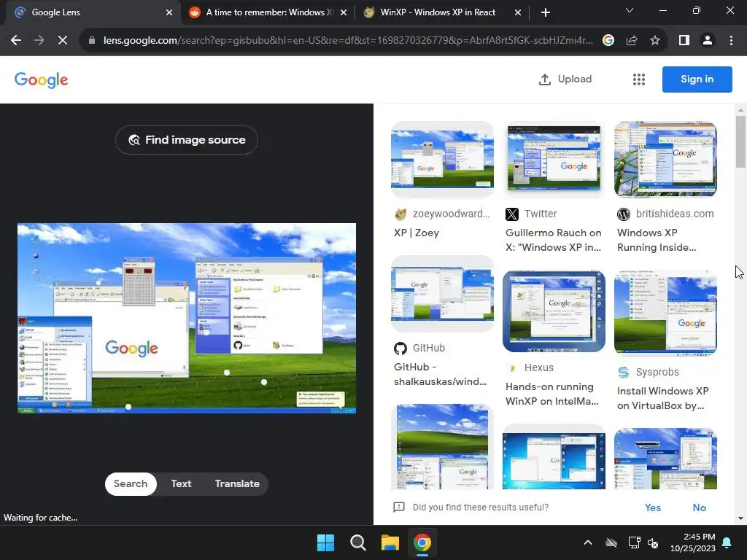Viewport: 747px width, 560px height.
Task: Close the WinXP in React tab
Action: pyautogui.click(x=518, y=12)
